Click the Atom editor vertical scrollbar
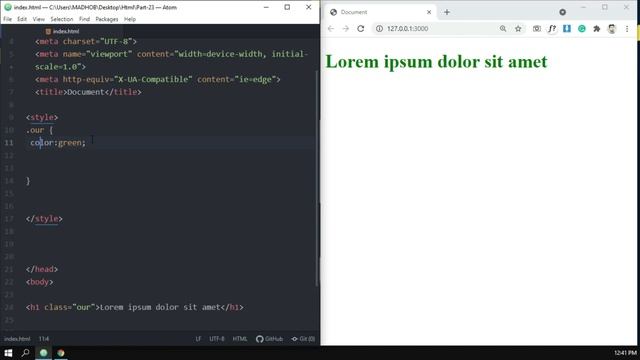The image size is (640, 360). click(x=317, y=178)
